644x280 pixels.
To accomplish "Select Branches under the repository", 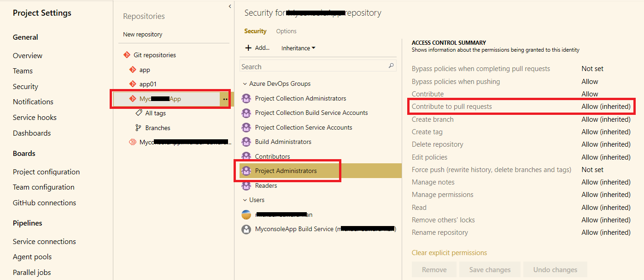I will coord(158,128).
